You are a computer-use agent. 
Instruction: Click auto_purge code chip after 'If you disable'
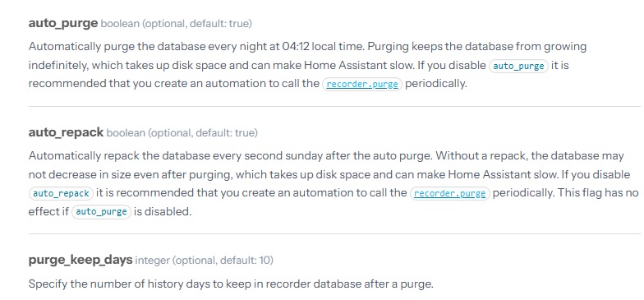pyautogui.click(x=518, y=66)
